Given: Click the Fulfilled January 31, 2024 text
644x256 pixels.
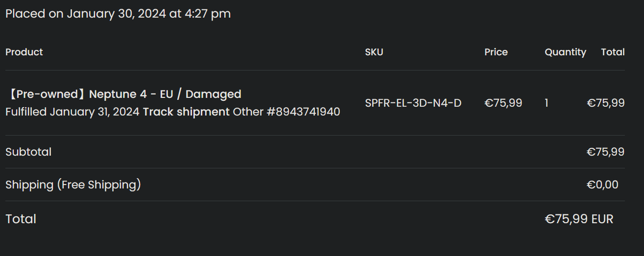Looking at the screenshot, I should click(72, 112).
